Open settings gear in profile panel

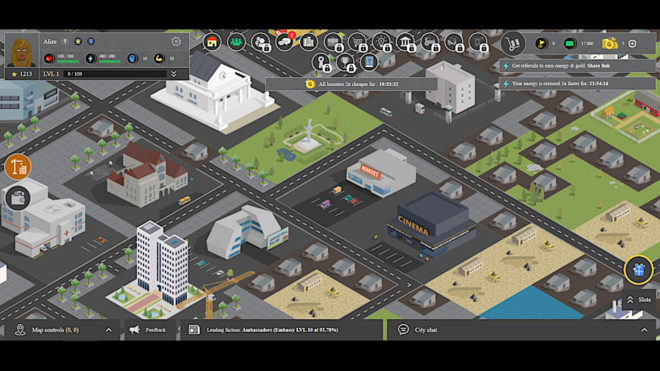point(176,41)
